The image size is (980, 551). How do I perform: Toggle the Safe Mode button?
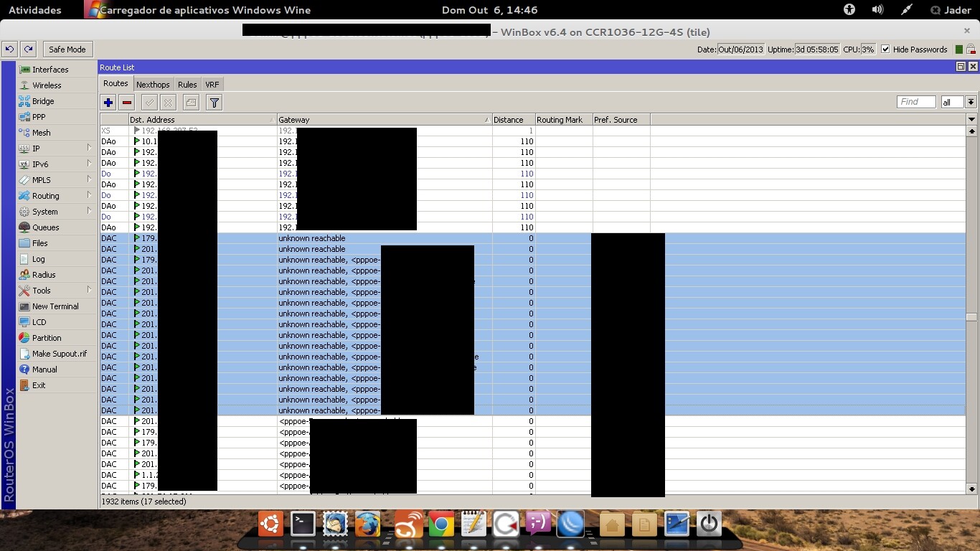coord(67,50)
